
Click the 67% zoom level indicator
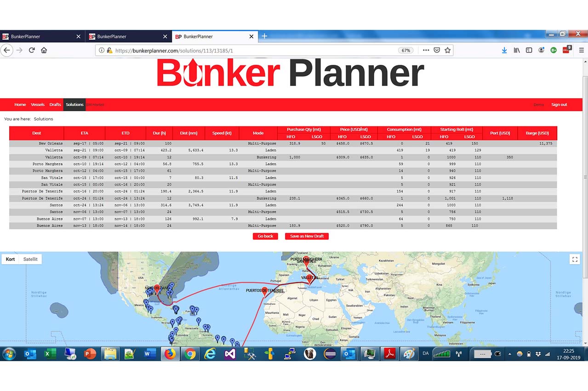406,51
